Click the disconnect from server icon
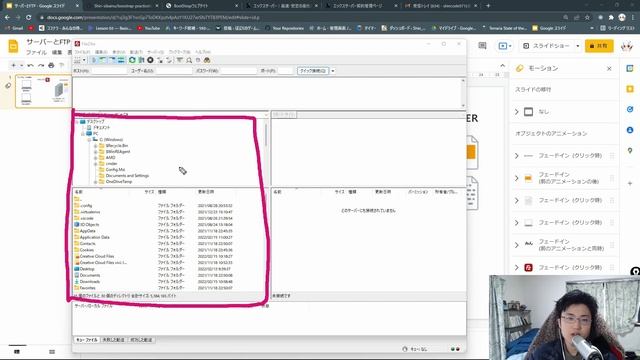The width and height of the screenshot is (640, 360). coord(160,60)
